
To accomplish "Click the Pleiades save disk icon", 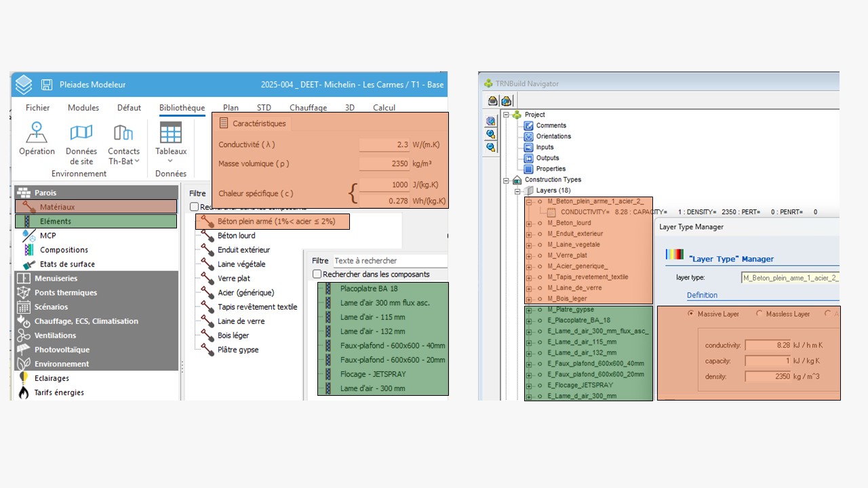I will [47, 85].
